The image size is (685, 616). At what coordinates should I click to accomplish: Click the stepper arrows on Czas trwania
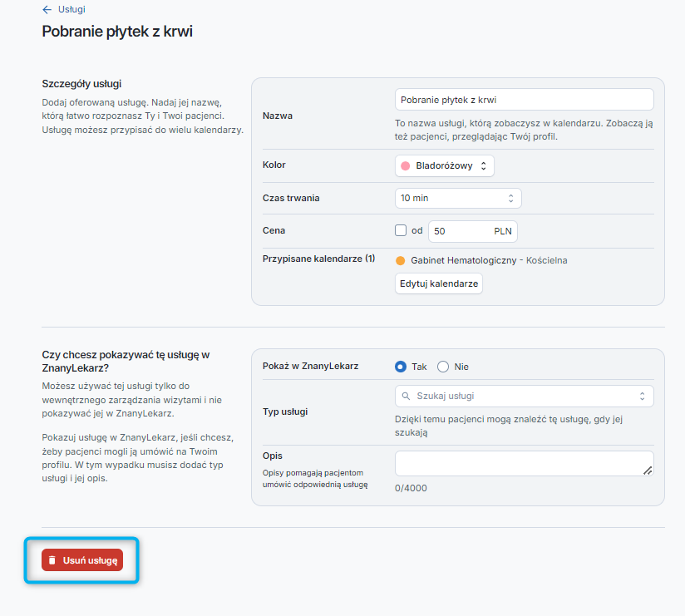(511, 198)
